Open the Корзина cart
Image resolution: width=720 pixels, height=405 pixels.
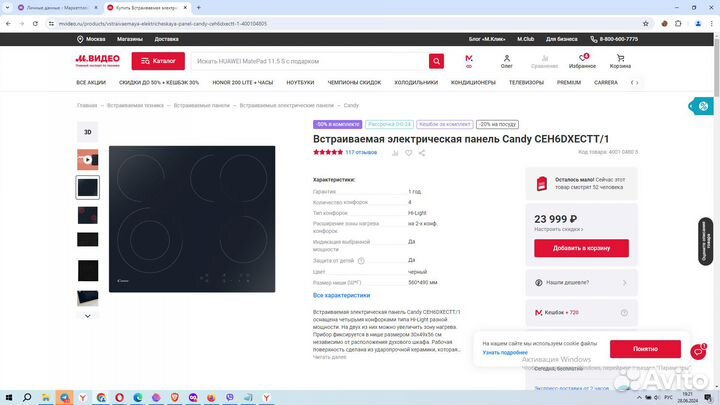[x=620, y=62]
